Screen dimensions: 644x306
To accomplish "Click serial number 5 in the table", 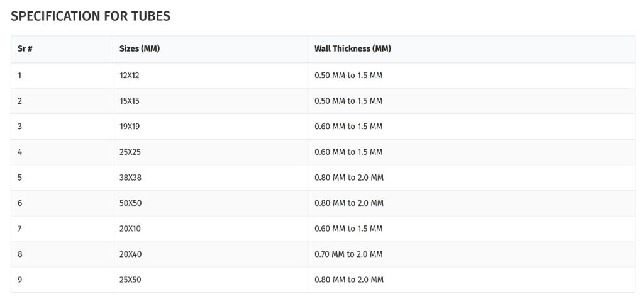I will [x=20, y=178].
